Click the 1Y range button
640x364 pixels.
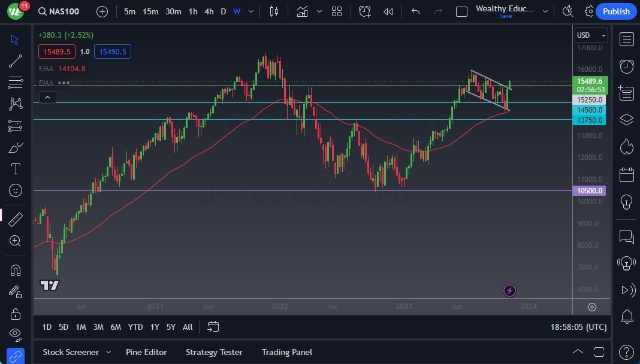pyautogui.click(x=154, y=327)
